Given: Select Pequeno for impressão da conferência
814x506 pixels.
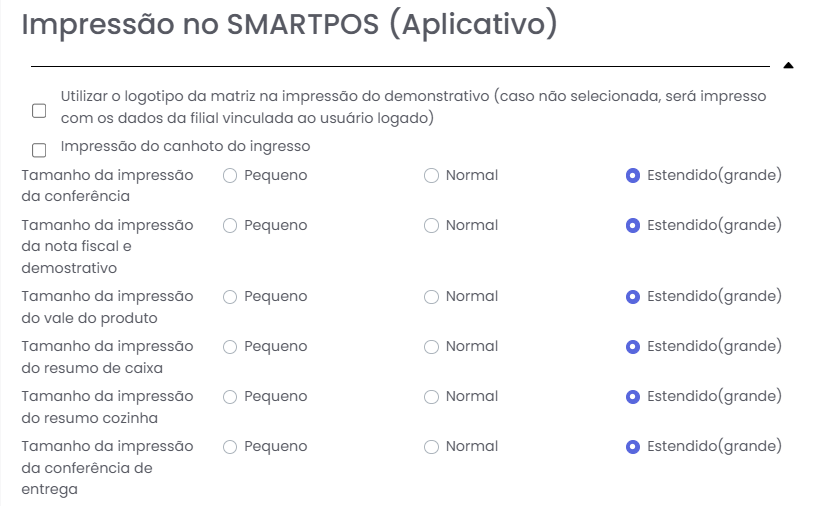Looking at the screenshot, I should (230, 176).
